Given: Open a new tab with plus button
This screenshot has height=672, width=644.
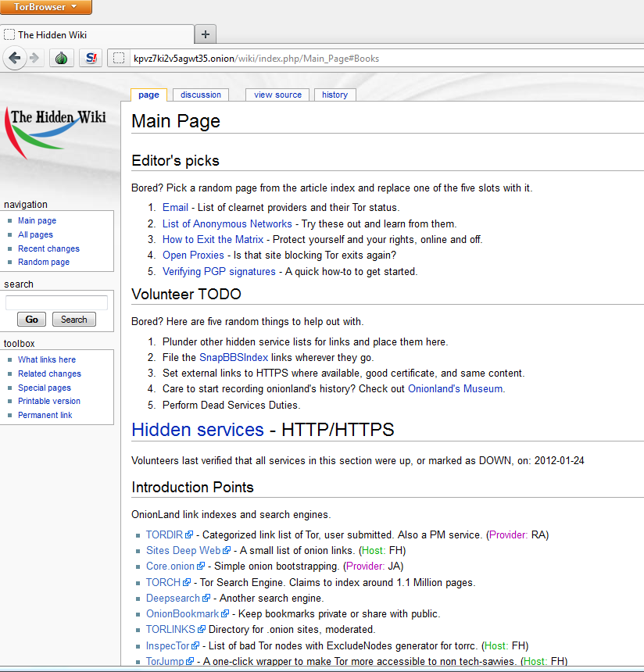Looking at the screenshot, I should [x=206, y=34].
